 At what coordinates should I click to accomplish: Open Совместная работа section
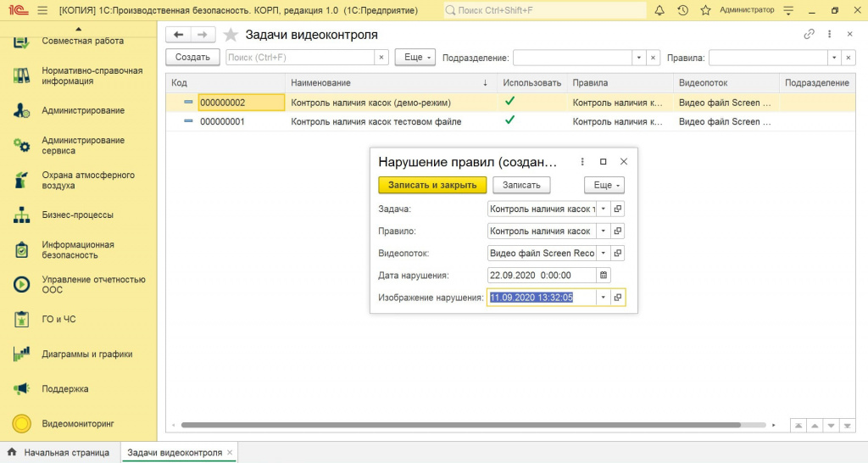(77, 41)
